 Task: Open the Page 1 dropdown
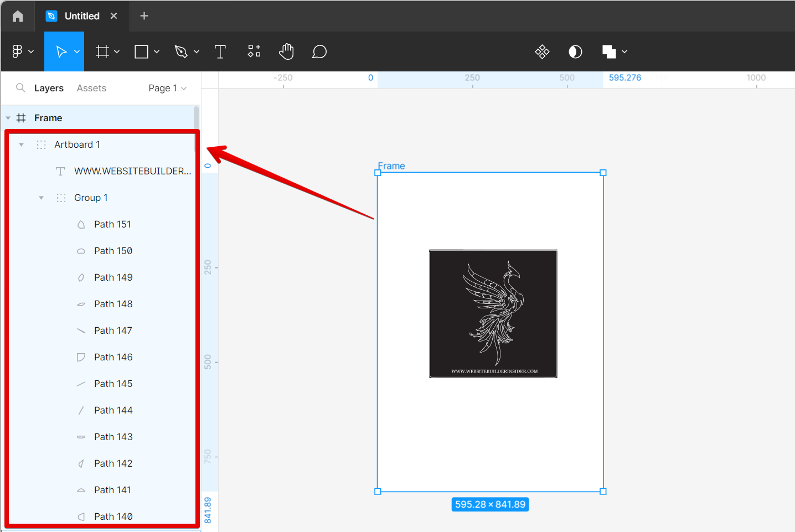167,88
